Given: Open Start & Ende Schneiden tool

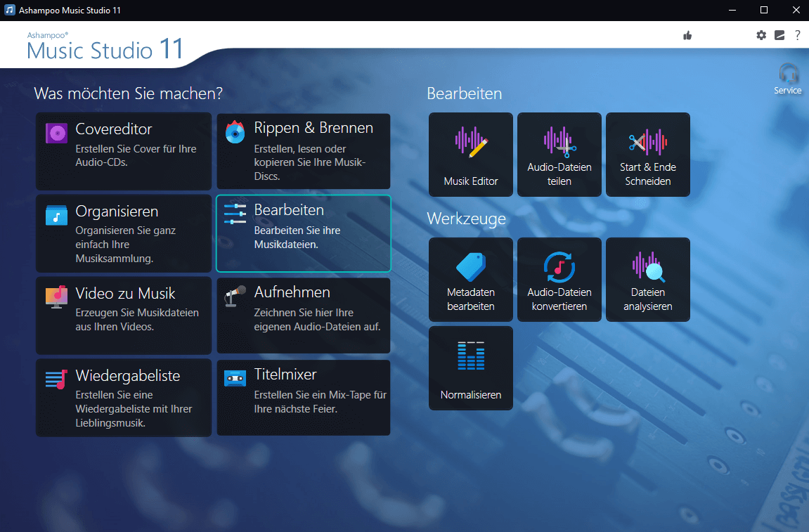Looking at the screenshot, I should coord(647,154).
